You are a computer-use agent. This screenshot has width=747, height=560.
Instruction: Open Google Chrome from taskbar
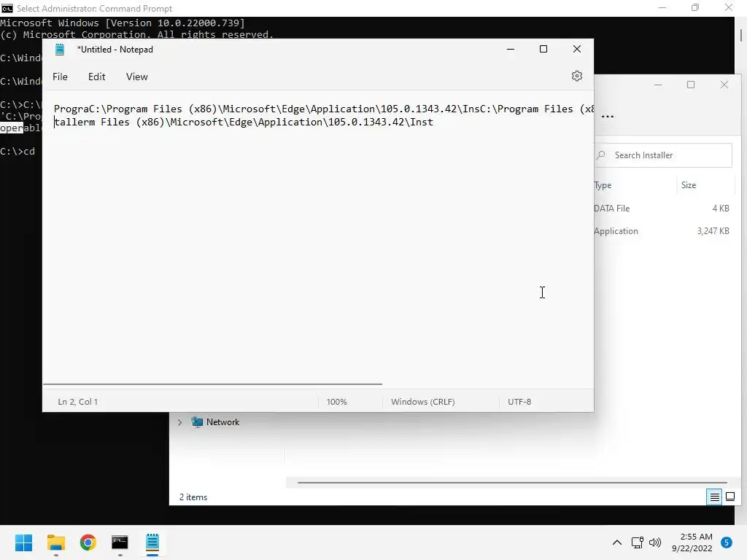(88, 542)
